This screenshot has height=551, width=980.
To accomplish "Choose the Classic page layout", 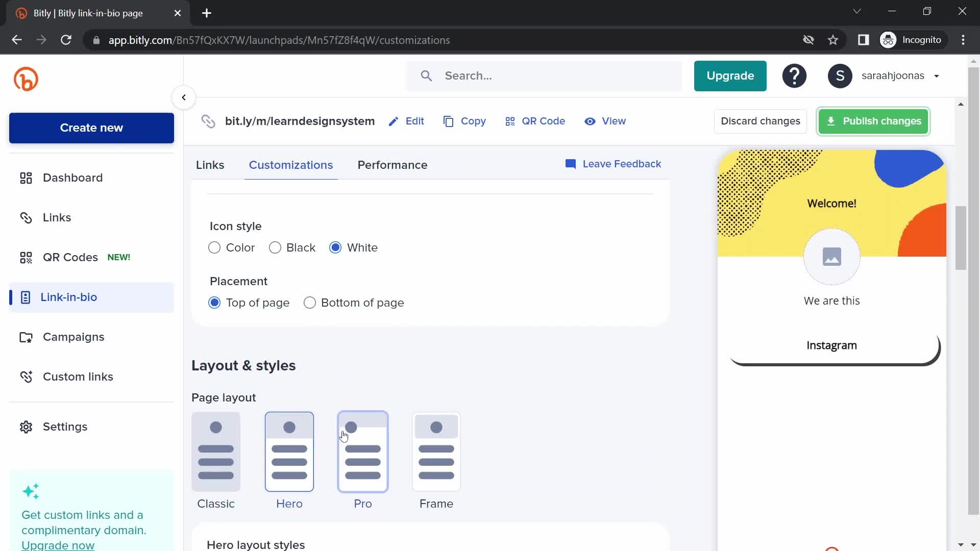I will (x=216, y=452).
